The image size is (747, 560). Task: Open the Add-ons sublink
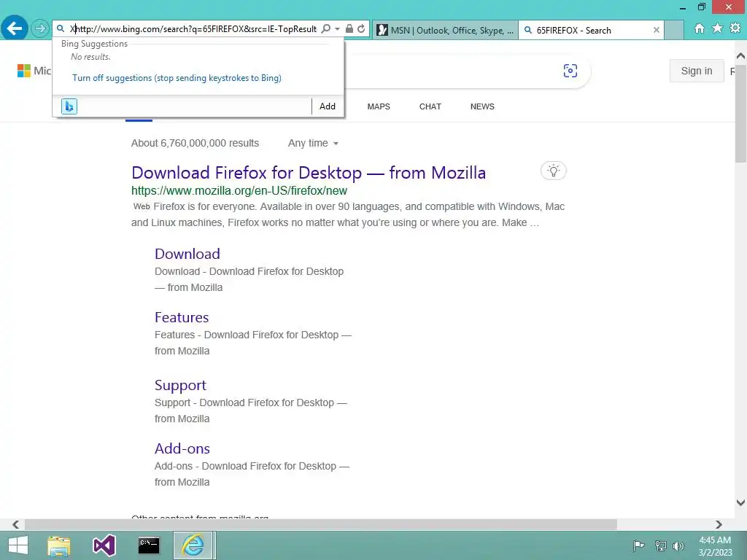tap(182, 448)
